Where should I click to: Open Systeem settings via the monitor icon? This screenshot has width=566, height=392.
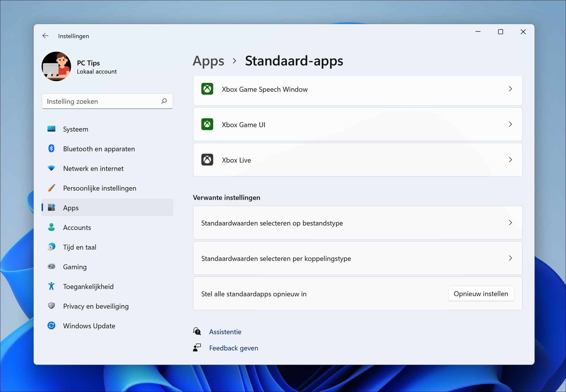[x=52, y=129]
